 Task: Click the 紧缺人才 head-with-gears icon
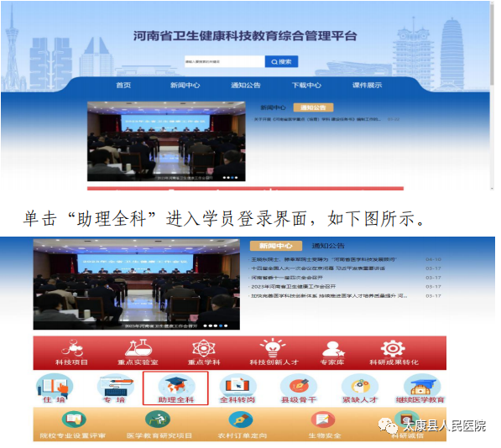pyautogui.click(x=360, y=385)
